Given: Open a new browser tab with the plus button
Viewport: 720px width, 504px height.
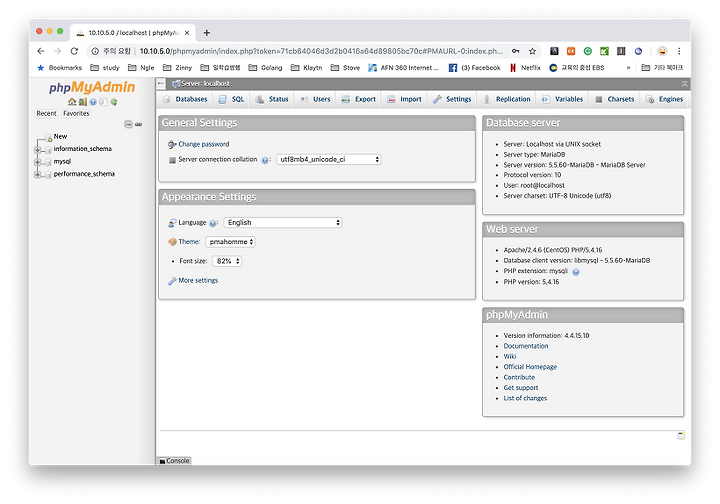Looking at the screenshot, I should point(207,33).
